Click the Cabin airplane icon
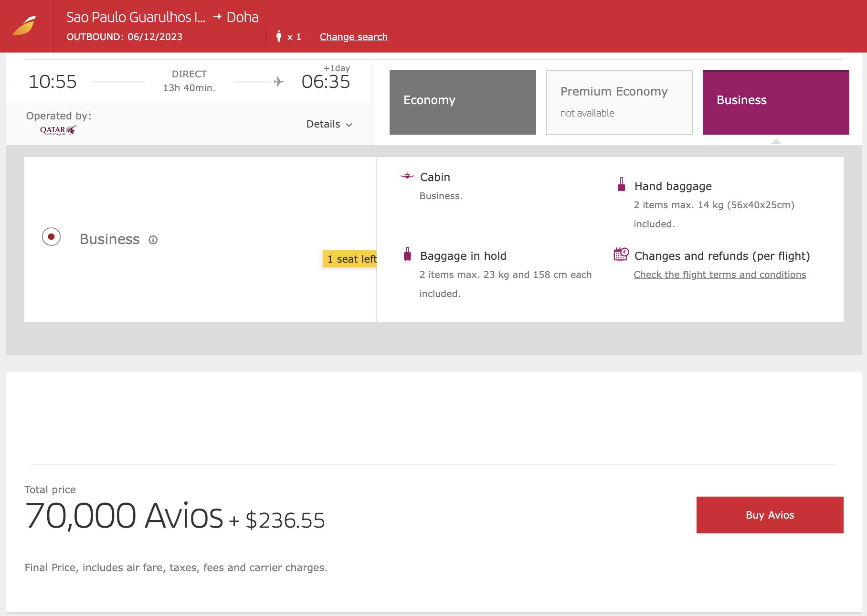Screen dimensions: 867x616 pyautogui.click(x=407, y=176)
